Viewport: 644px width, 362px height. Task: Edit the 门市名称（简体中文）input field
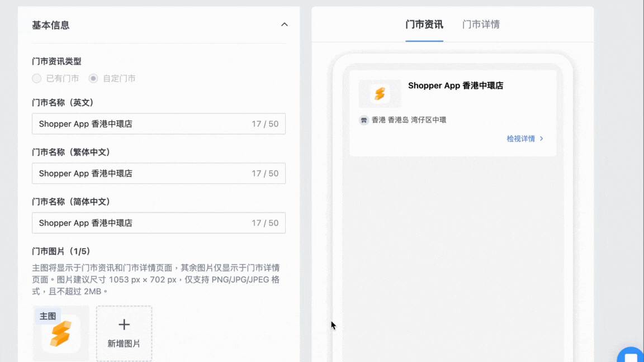[x=159, y=223]
